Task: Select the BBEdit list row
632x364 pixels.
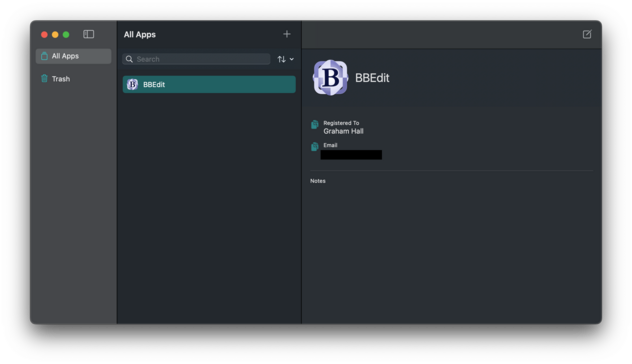Action: click(209, 84)
